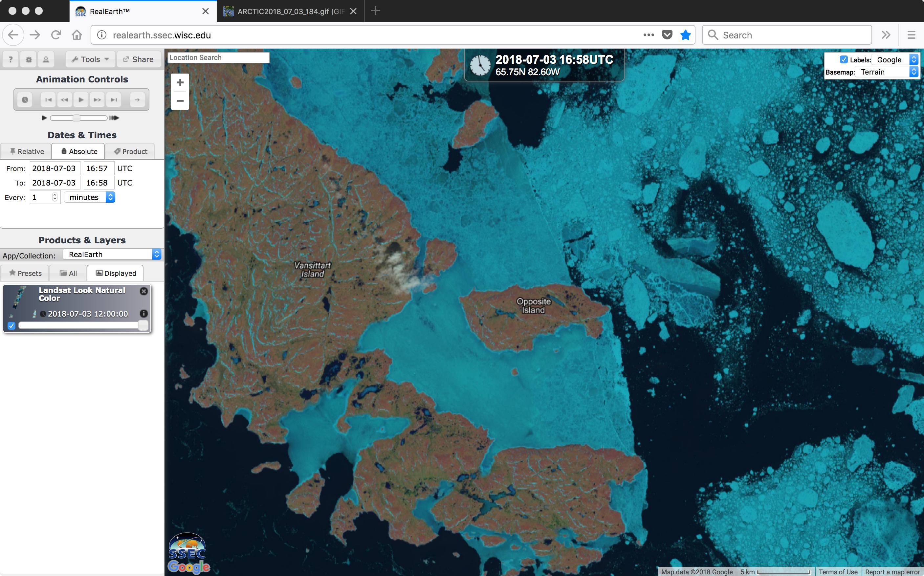Open the browser hamburger menu
Image resolution: width=924 pixels, height=576 pixels.
click(912, 35)
